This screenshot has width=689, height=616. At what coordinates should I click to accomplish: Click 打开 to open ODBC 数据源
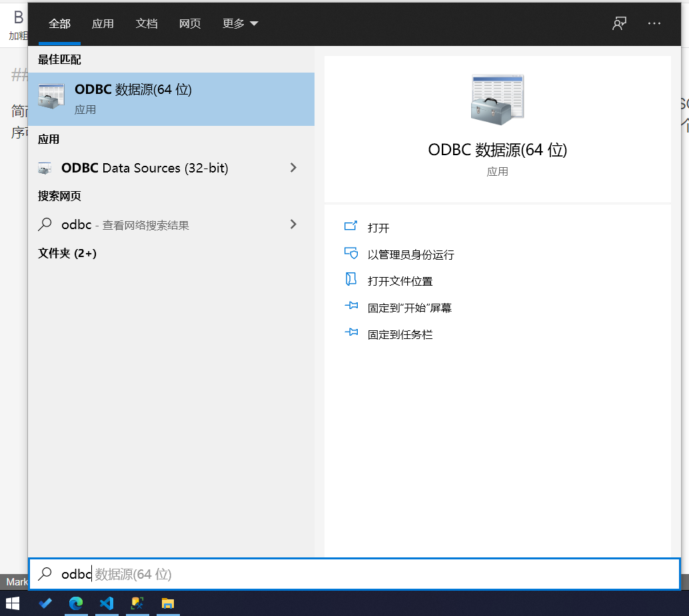tap(376, 226)
